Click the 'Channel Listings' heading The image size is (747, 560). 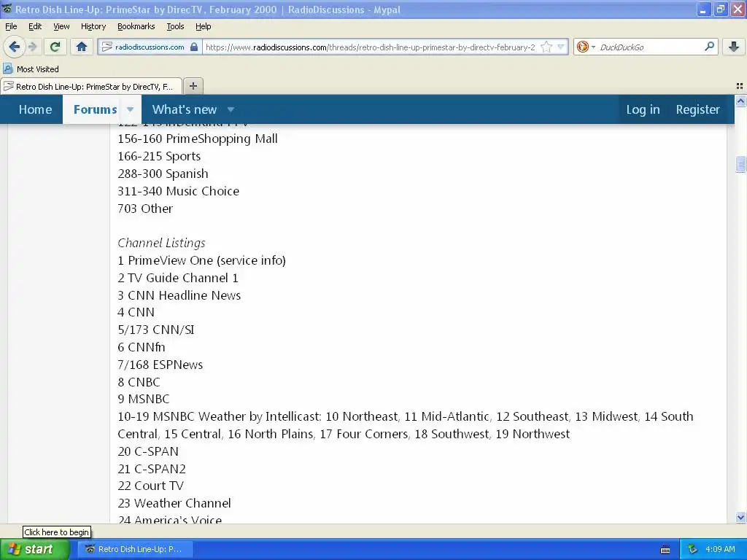[161, 243]
